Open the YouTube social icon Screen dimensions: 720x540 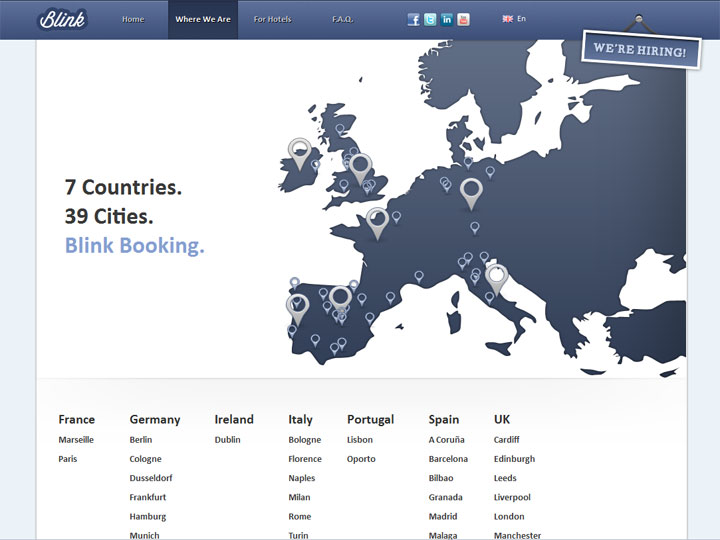click(x=464, y=19)
